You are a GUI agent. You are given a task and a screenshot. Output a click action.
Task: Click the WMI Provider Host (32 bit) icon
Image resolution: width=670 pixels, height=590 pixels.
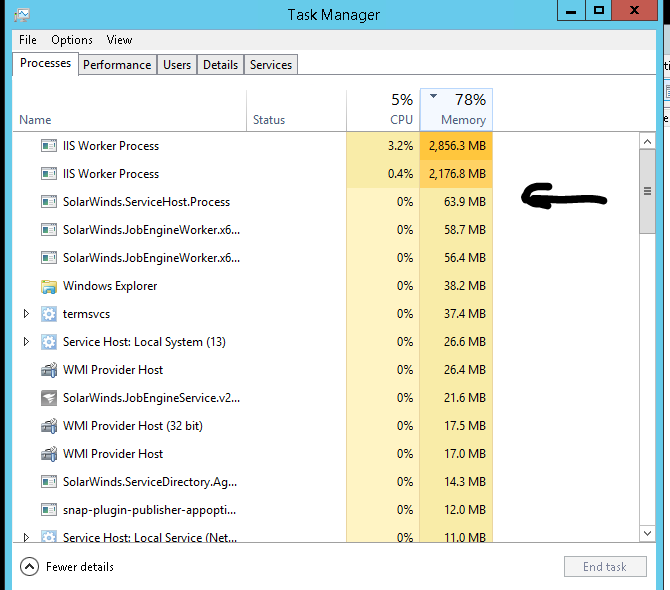pyautogui.click(x=49, y=426)
